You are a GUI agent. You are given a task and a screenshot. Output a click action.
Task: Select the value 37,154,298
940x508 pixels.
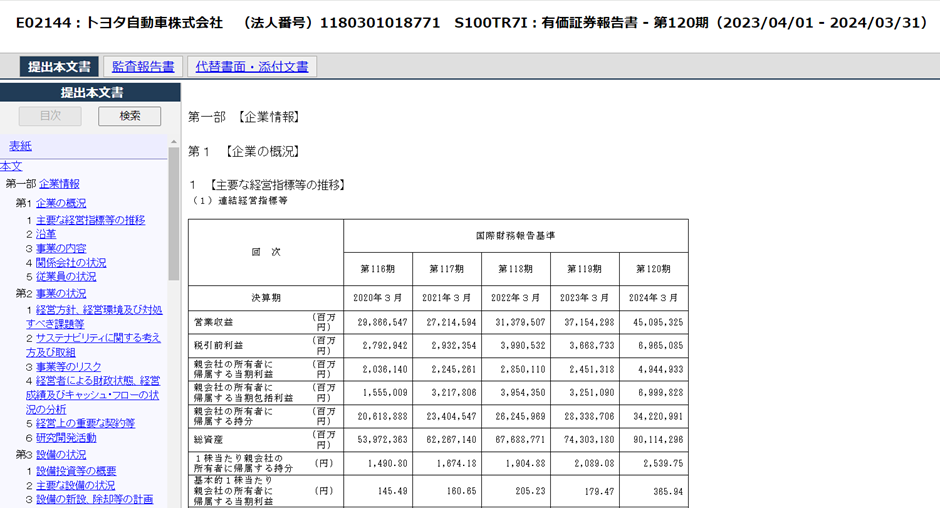[x=589, y=322]
